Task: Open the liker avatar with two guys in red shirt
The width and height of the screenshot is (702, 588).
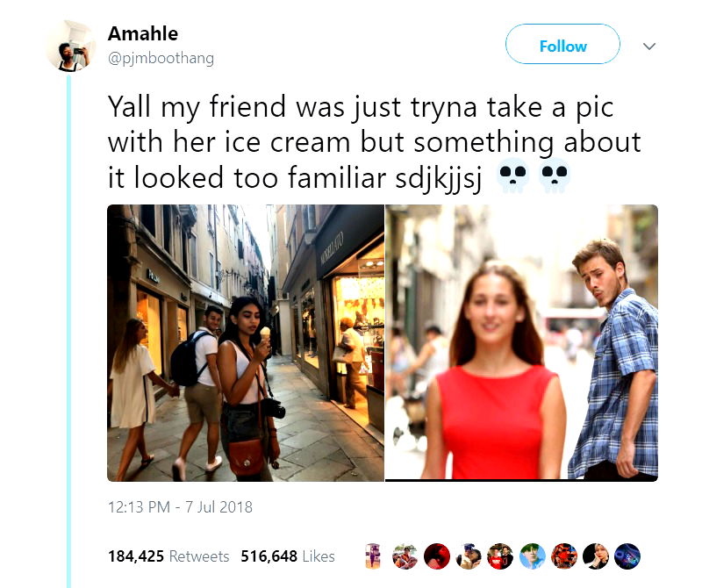Action: tap(500, 556)
